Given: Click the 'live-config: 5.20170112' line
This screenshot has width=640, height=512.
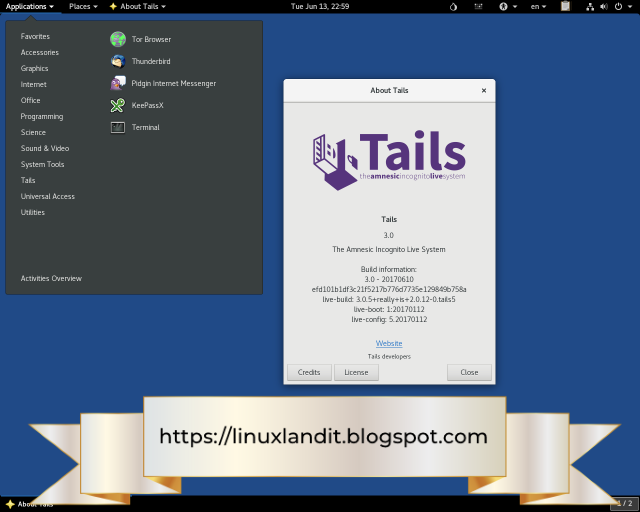Looking at the screenshot, I should pos(389,319).
